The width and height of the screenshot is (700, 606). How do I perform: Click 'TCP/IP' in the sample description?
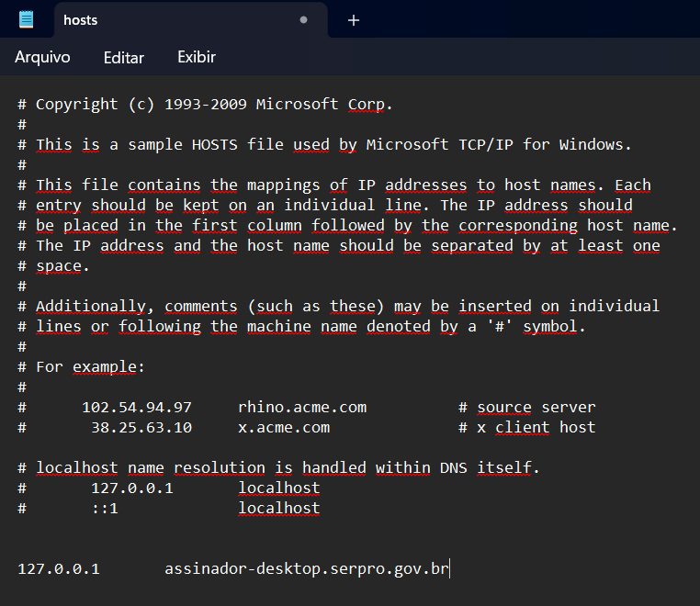click(x=486, y=145)
